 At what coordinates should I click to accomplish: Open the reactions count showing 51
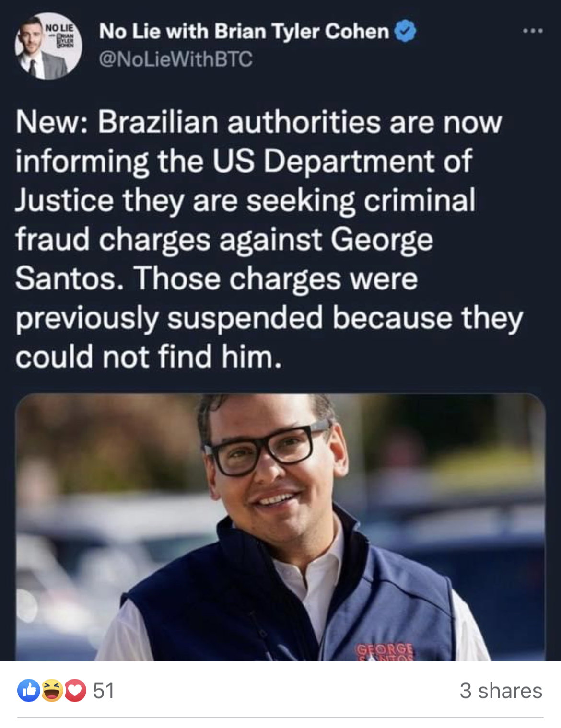[x=103, y=691]
